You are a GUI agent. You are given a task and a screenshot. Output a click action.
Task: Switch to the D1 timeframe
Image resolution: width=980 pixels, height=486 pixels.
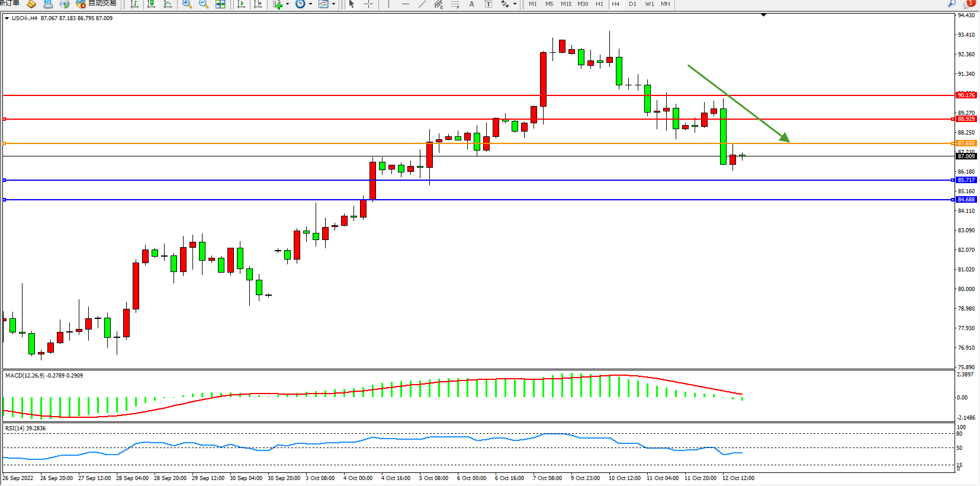[632, 4]
